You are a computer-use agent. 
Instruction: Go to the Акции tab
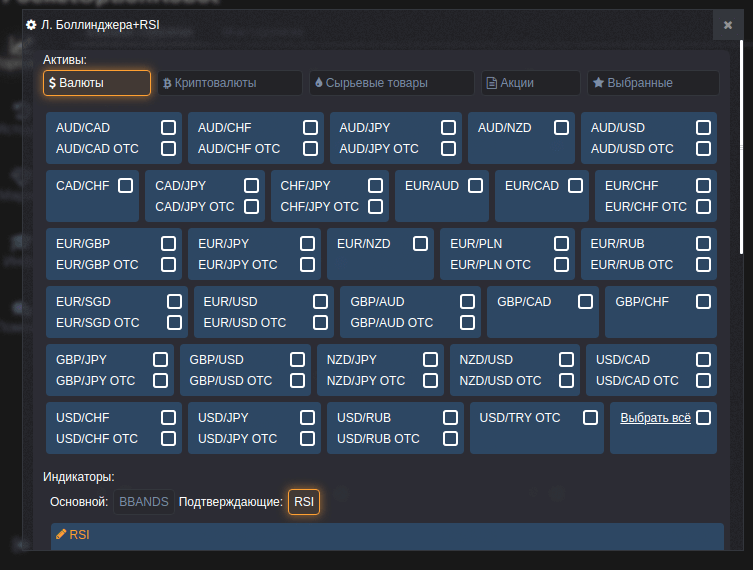[x=530, y=83]
